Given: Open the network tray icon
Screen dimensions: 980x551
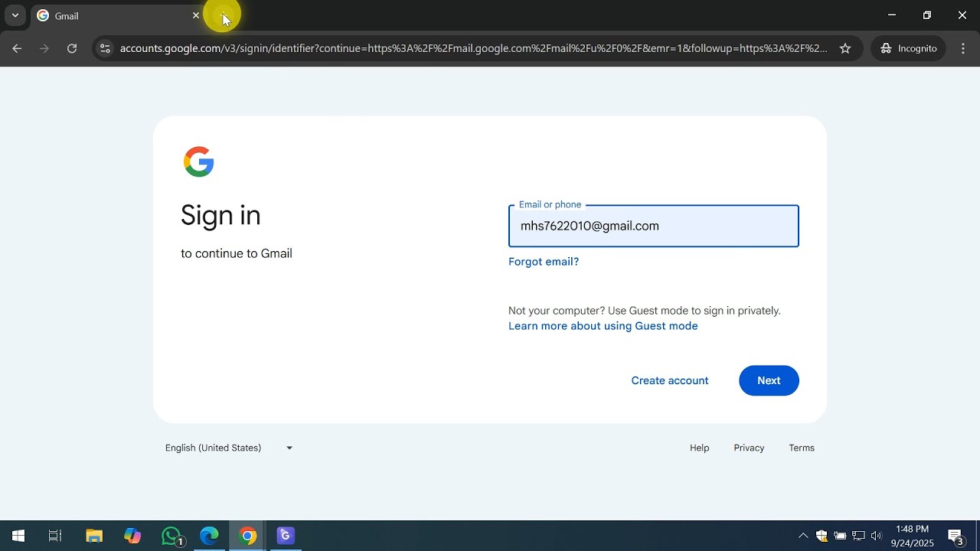Looking at the screenshot, I should click(x=858, y=536).
